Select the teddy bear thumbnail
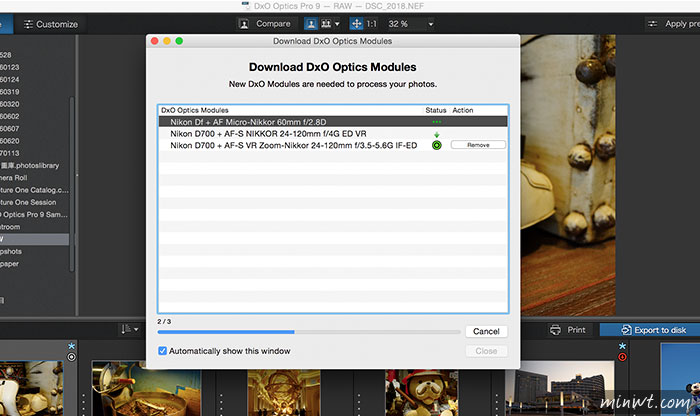700x416 pixels. coord(421,393)
